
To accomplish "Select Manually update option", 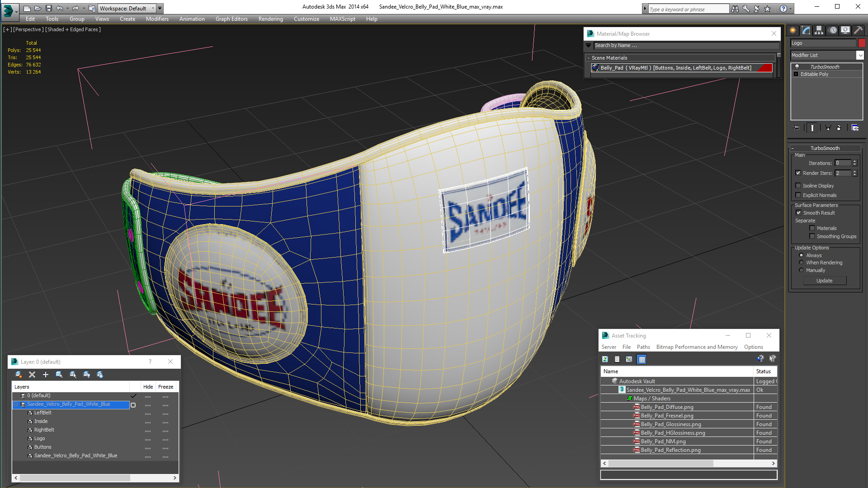I will pyautogui.click(x=802, y=270).
